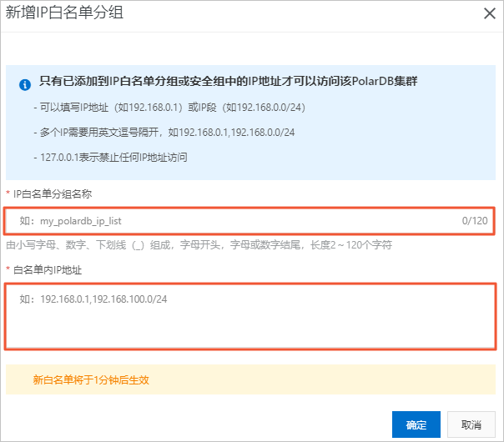
Task: Click the blue info icon
Action: click(x=25, y=83)
